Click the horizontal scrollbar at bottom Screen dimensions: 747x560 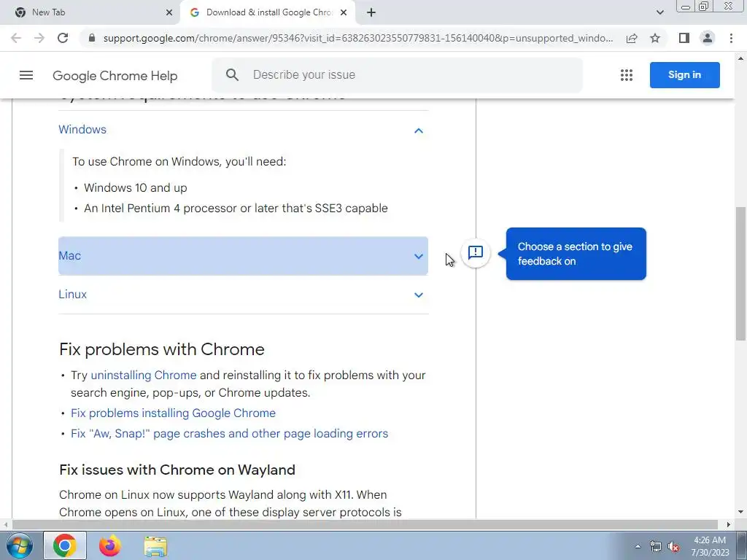point(365,524)
